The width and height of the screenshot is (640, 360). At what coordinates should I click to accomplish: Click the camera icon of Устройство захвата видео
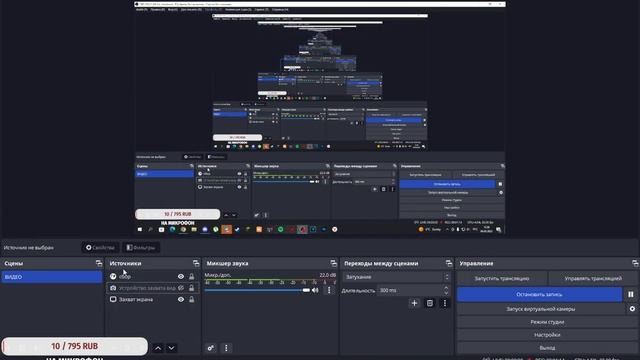[x=113, y=288]
